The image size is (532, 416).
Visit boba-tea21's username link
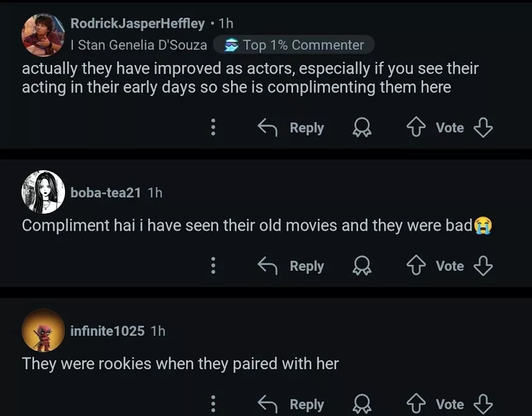[106, 193]
